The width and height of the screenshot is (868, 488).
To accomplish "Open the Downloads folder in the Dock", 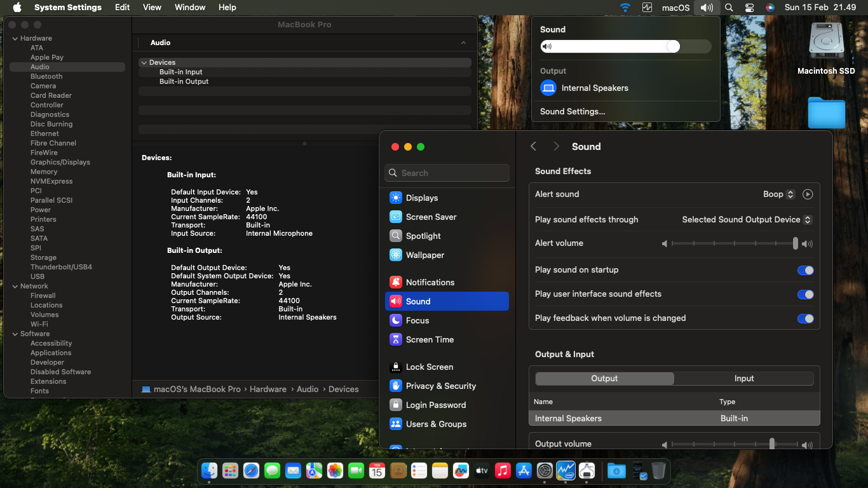I will (x=616, y=471).
